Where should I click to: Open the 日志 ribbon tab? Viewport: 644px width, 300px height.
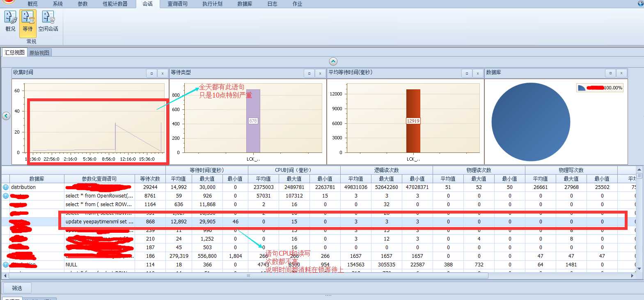273,4
